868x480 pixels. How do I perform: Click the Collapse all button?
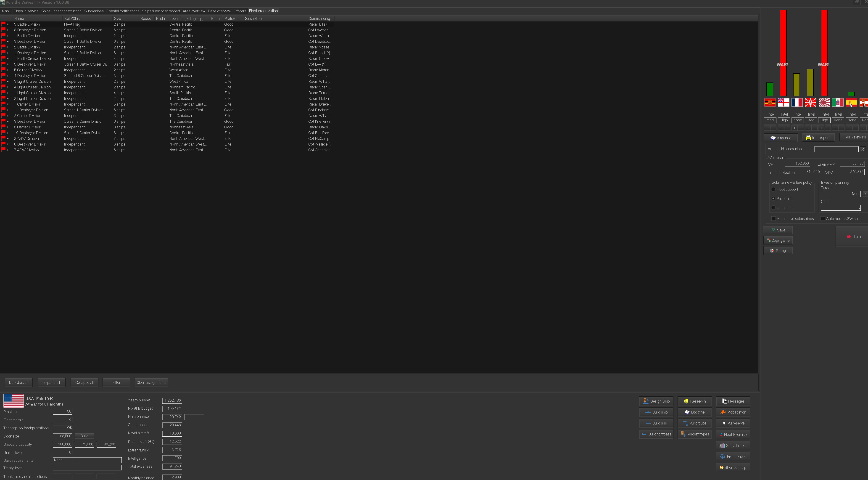pos(84,382)
